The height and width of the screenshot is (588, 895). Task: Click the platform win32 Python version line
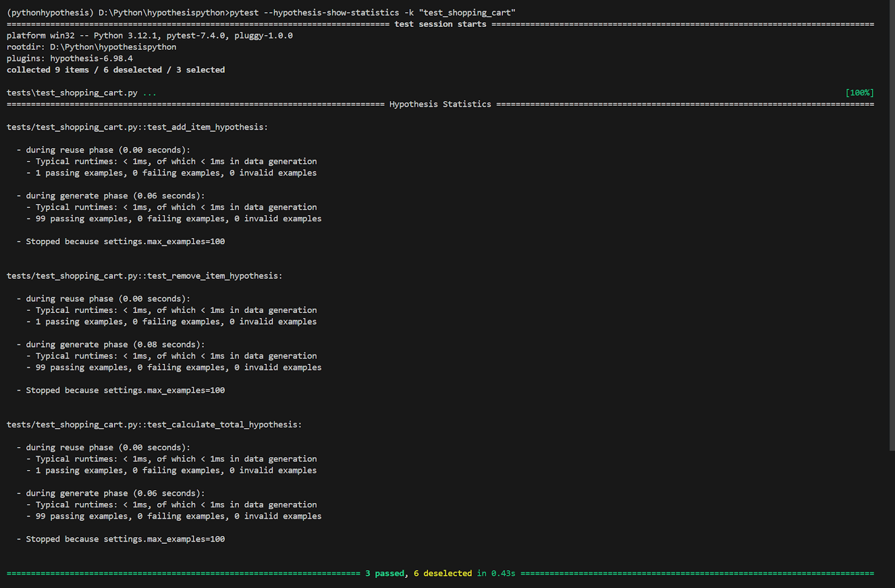click(149, 36)
